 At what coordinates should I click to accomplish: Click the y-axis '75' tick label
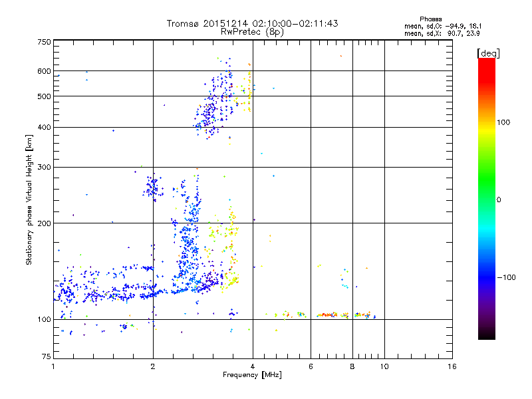[47, 356]
